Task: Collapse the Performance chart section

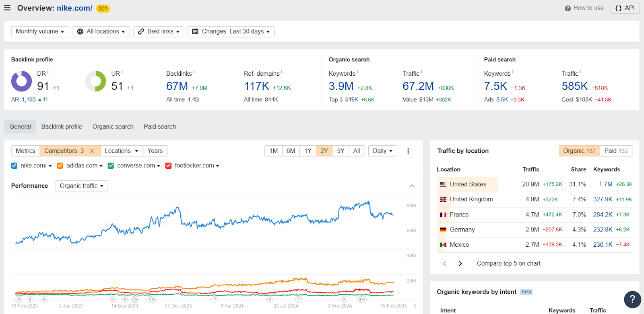Action: 412,186
